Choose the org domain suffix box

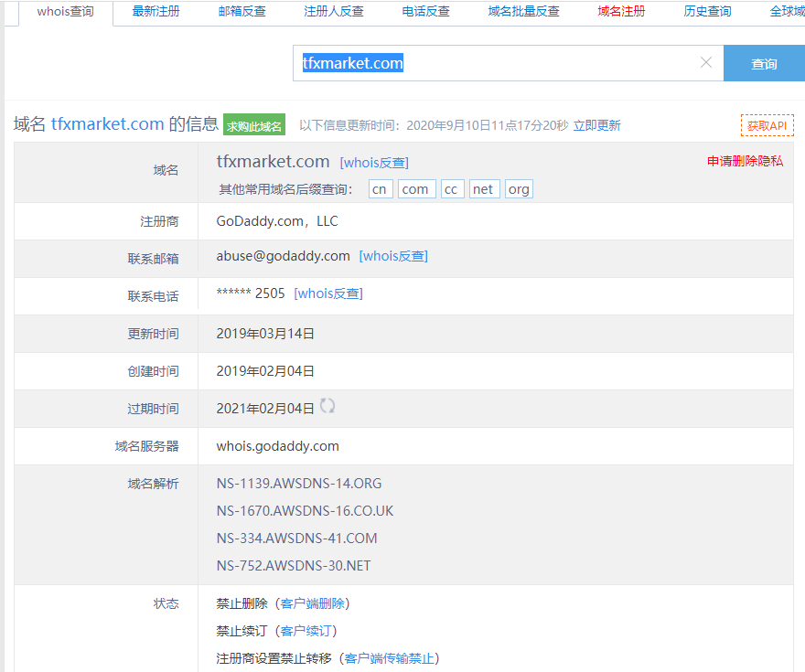[519, 189]
